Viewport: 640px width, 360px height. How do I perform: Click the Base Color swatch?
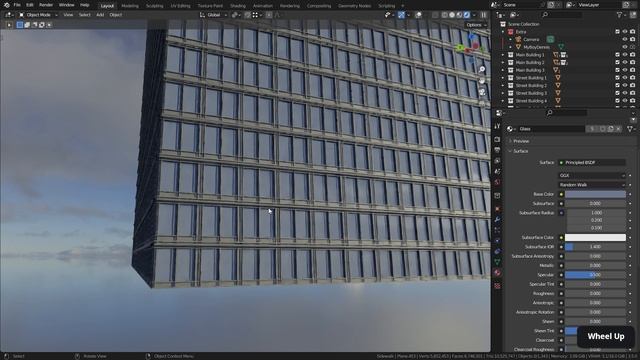coord(595,194)
